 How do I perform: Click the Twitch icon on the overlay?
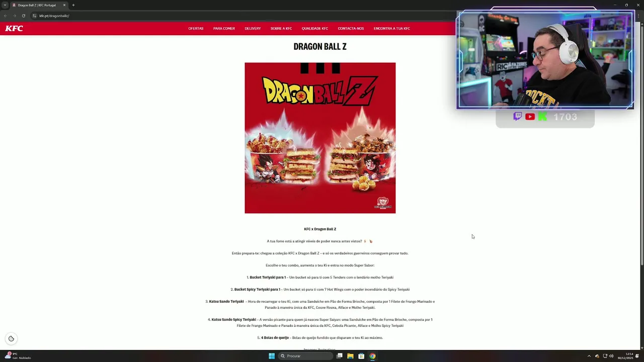(518, 117)
